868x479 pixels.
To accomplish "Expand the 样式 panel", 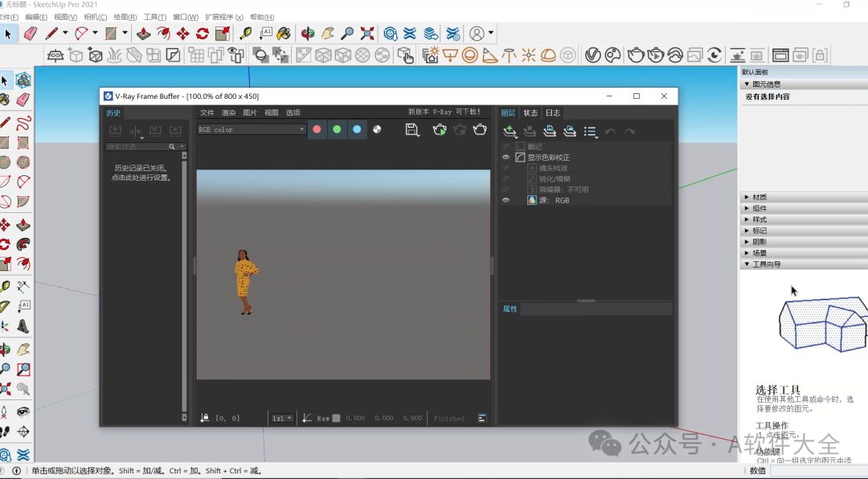I will (747, 219).
